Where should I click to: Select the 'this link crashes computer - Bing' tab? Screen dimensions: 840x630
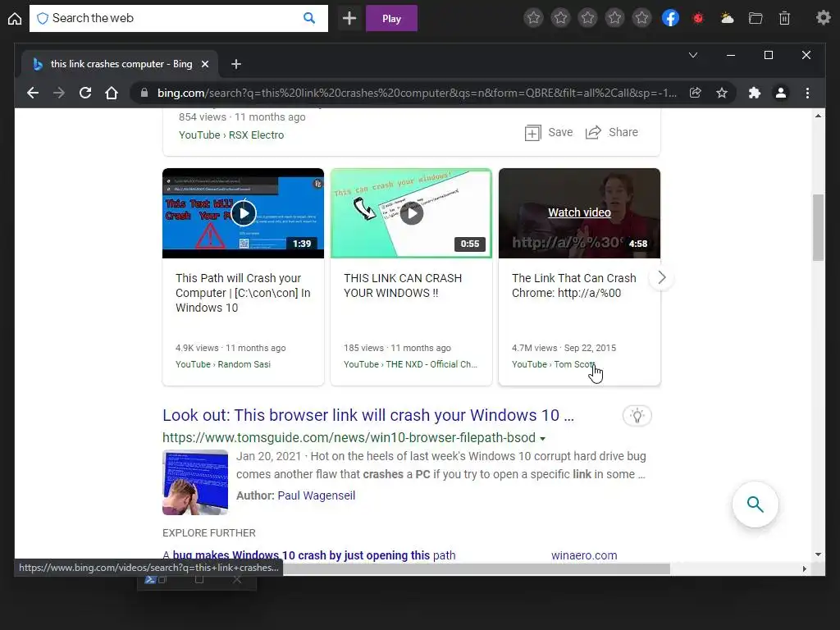[x=120, y=64]
